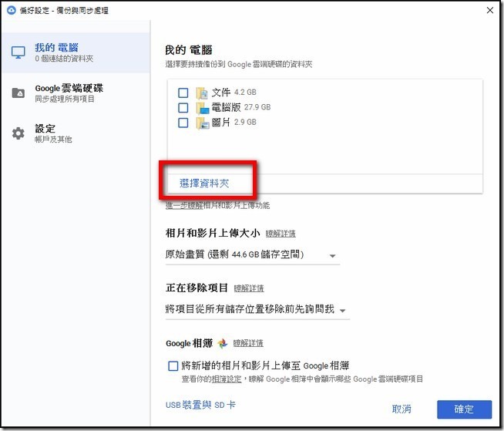Screen dimensions: 504x431
Task: Click the gear icon for 設定
Action: (x=18, y=133)
